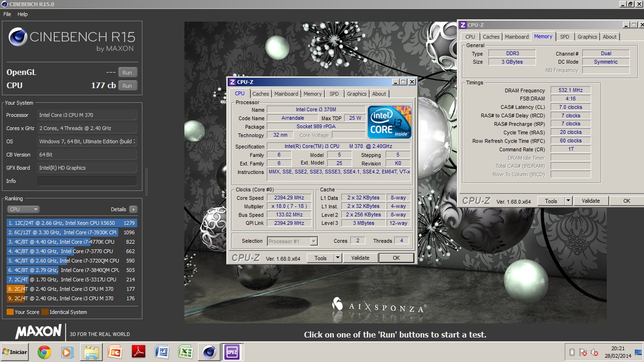Open the Windows Explorer folder icon
Viewport: 644px width, 362px height.
click(x=91, y=352)
